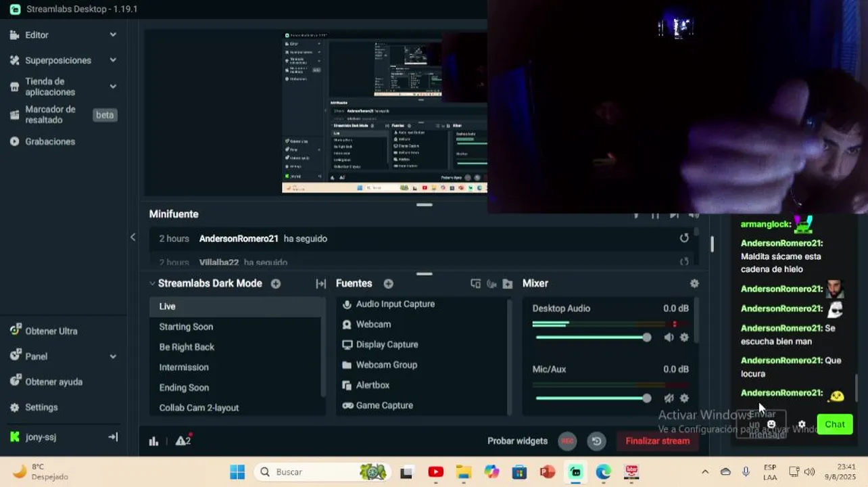Mute the Desktop Audio speaker toggle
This screenshot has width=868, height=487.
669,337
